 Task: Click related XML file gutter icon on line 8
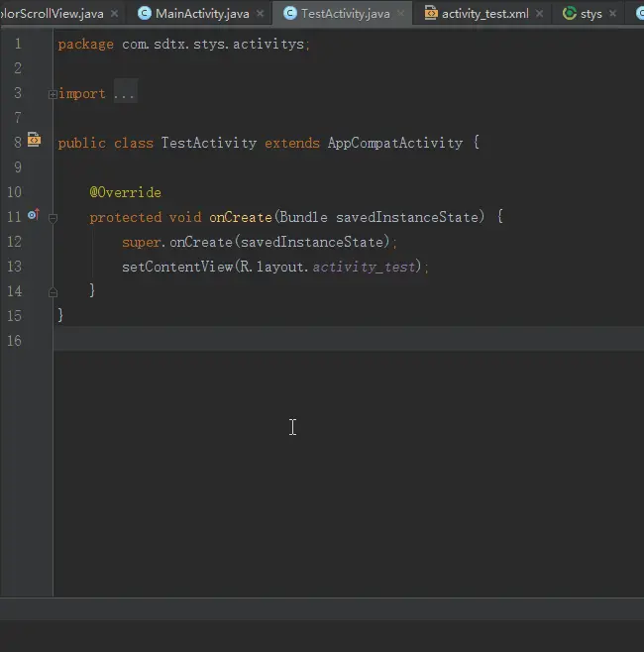34,140
